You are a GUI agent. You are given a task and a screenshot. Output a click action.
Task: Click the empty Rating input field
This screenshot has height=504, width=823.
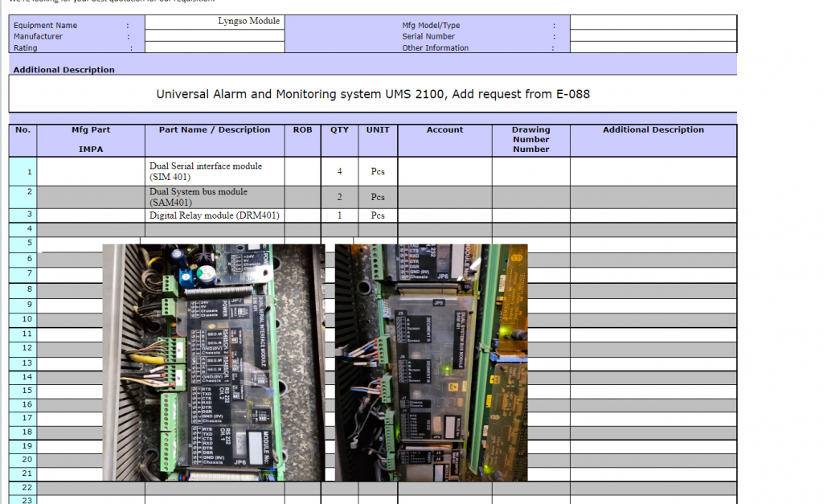(x=215, y=47)
